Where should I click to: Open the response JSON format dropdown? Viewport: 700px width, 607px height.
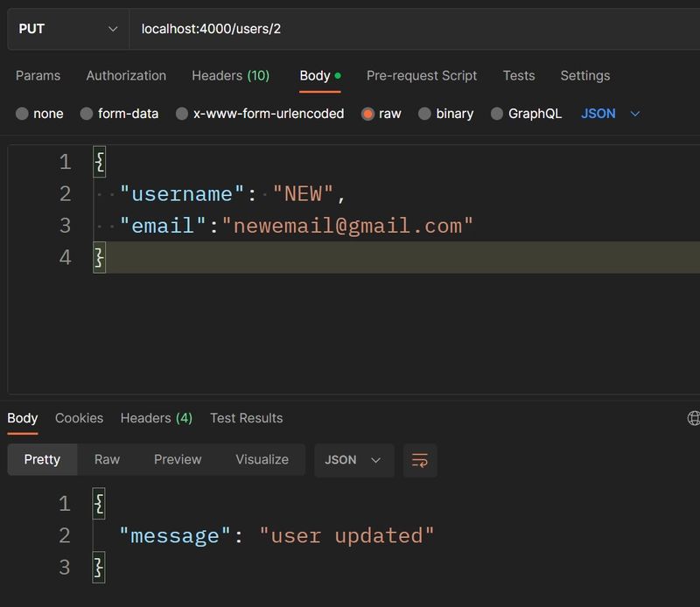(354, 460)
